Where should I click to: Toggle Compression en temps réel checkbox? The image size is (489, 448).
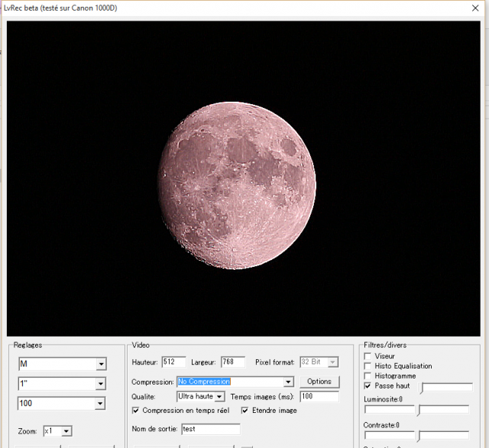pyautogui.click(x=136, y=411)
